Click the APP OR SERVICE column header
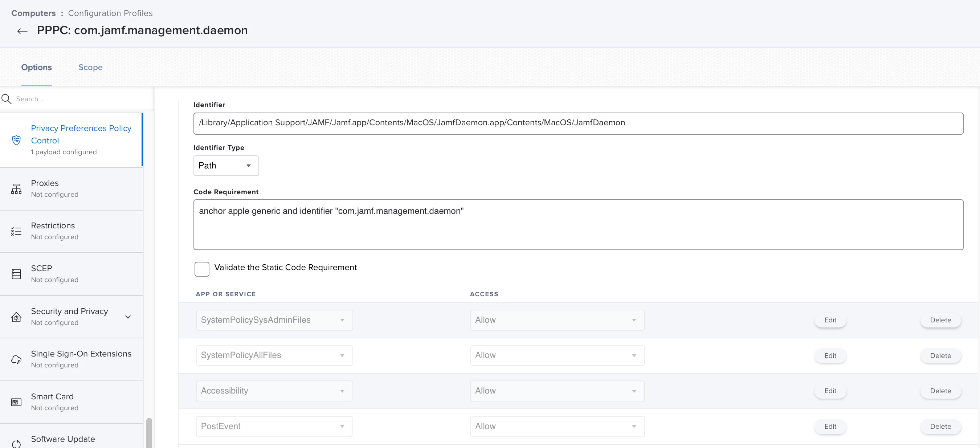980x448 pixels. click(226, 294)
